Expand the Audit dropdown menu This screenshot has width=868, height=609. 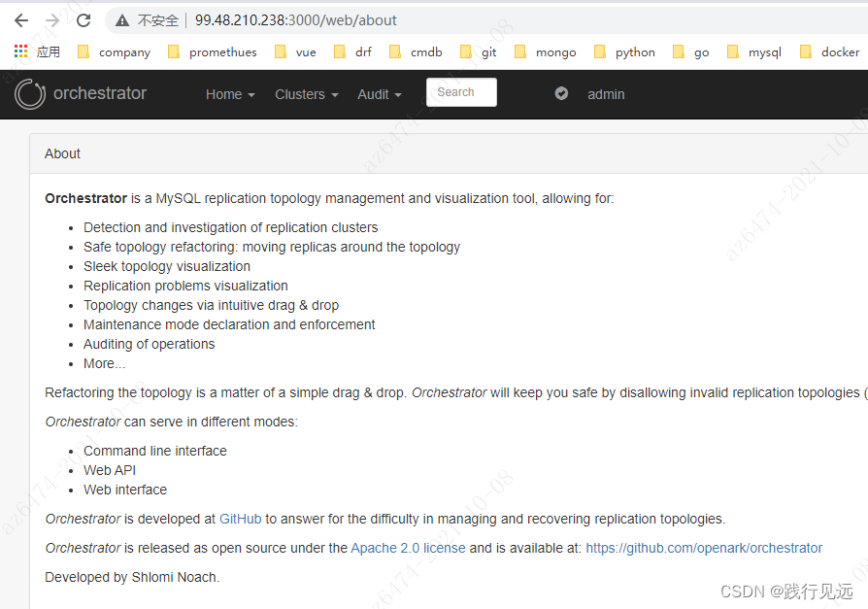380,94
